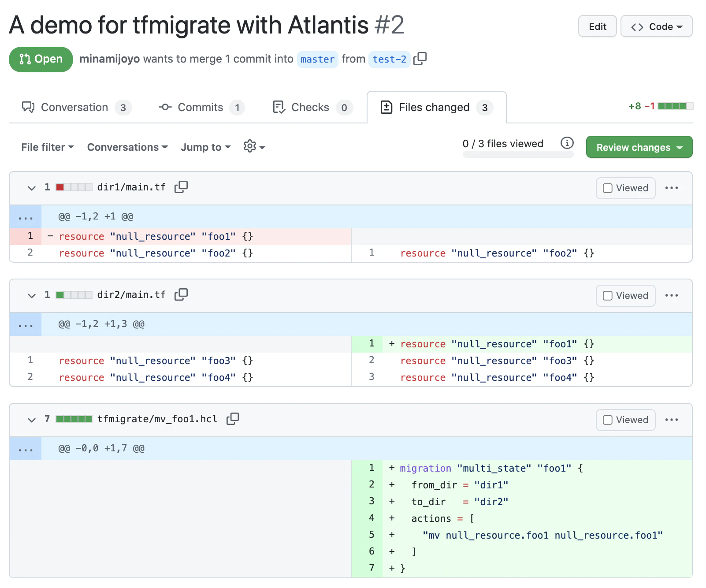The width and height of the screenshot is (706, 588).
Task: Click the +8 −1 diffstat blocks
Action: 675,106
